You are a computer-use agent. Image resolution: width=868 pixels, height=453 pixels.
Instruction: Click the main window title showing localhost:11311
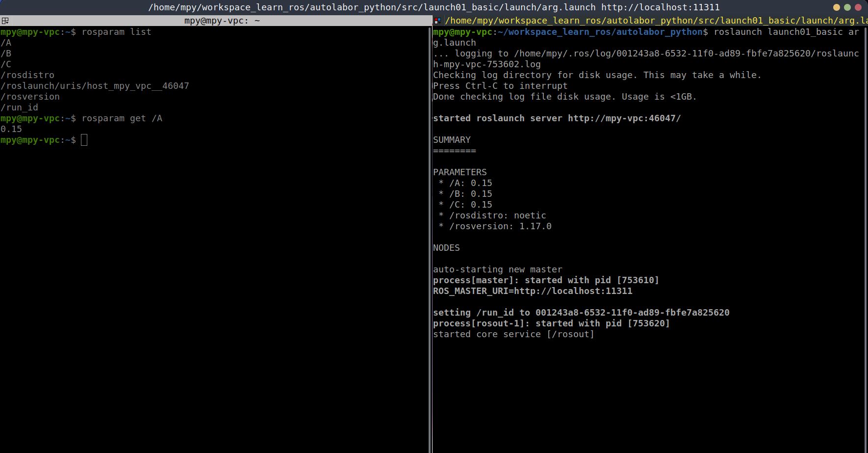[x=434, y=7]
